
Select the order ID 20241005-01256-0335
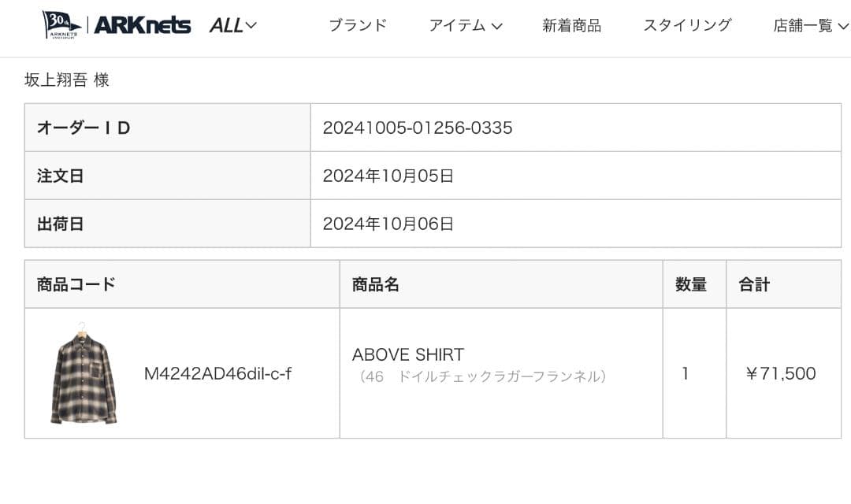[417, 128]
